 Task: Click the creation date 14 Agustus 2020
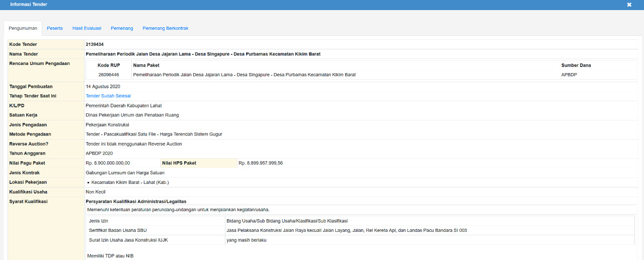coord(103,87)
